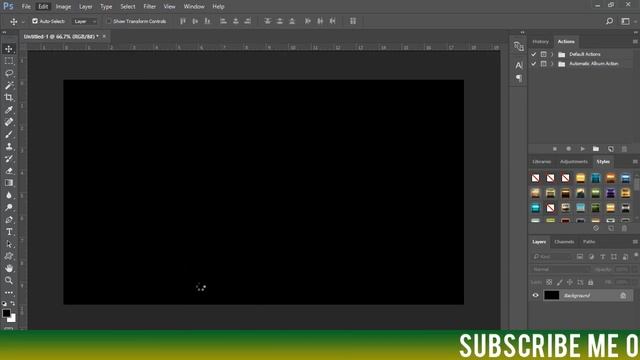Select the Zoom tool in toolbox
The height and width of the screenshot is (360, 640).
click(9, 280)
